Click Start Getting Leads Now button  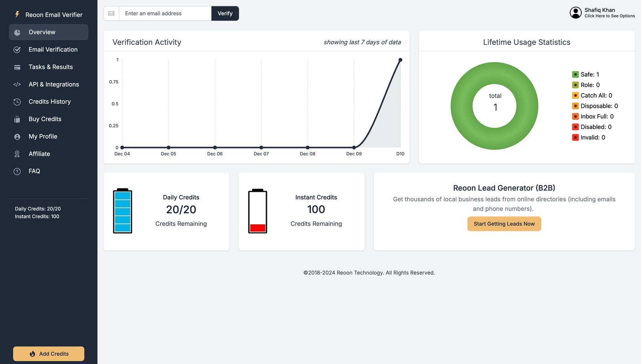coord(504,224)
